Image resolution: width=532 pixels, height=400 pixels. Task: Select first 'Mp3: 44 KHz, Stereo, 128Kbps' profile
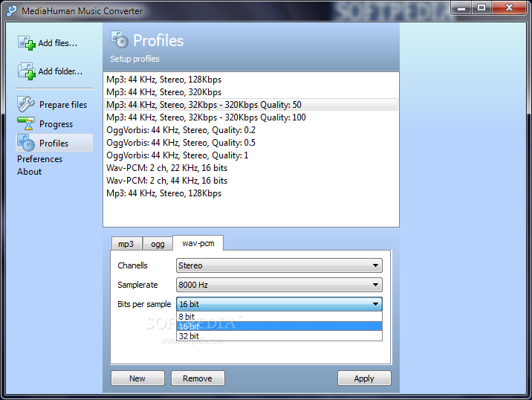coord(250,80)
